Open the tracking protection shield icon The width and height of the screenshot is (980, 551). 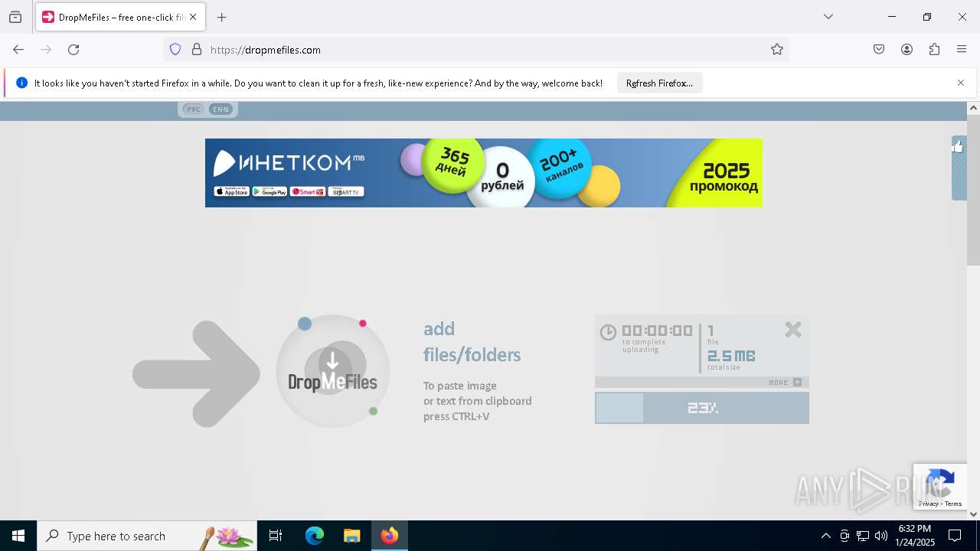coord(175,50)
